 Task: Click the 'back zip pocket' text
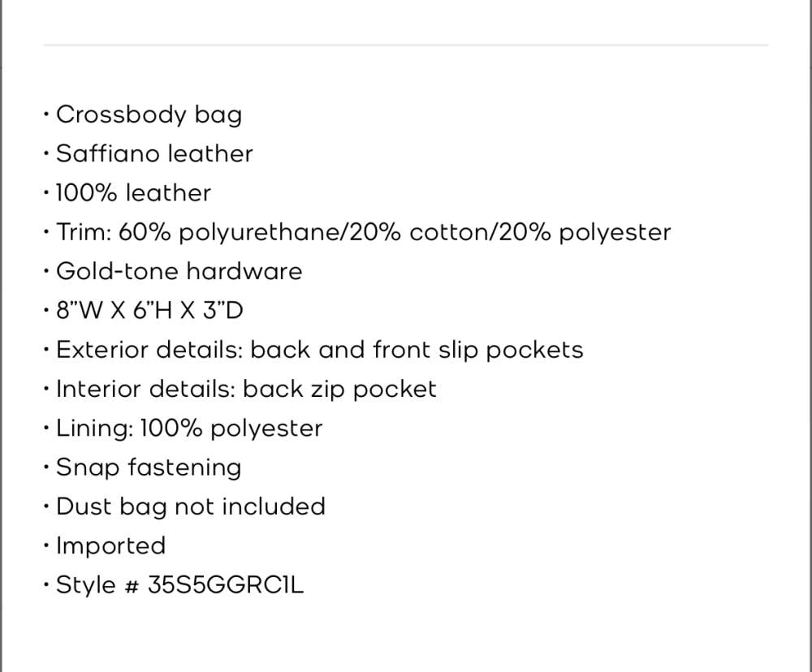339,389
